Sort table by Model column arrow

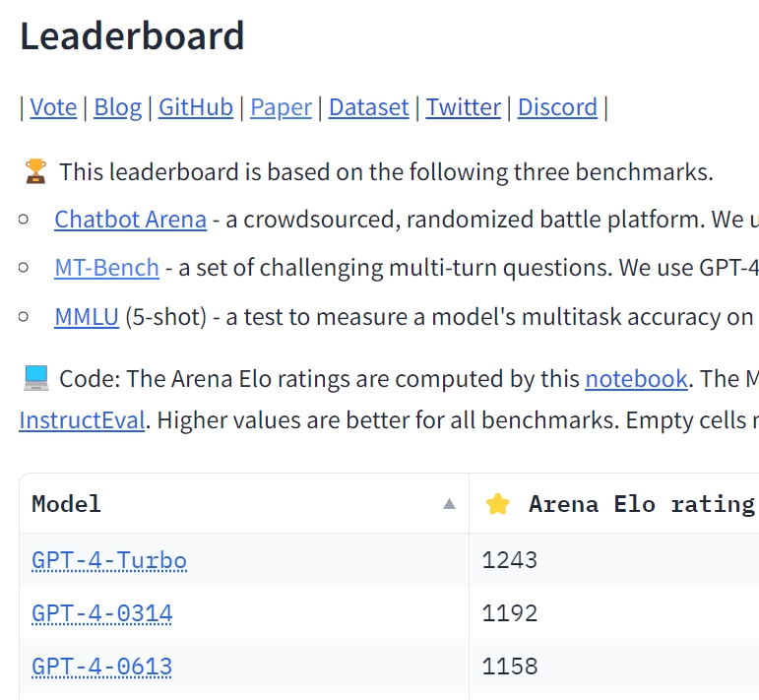pyautogui.click(x=449, y=504)
